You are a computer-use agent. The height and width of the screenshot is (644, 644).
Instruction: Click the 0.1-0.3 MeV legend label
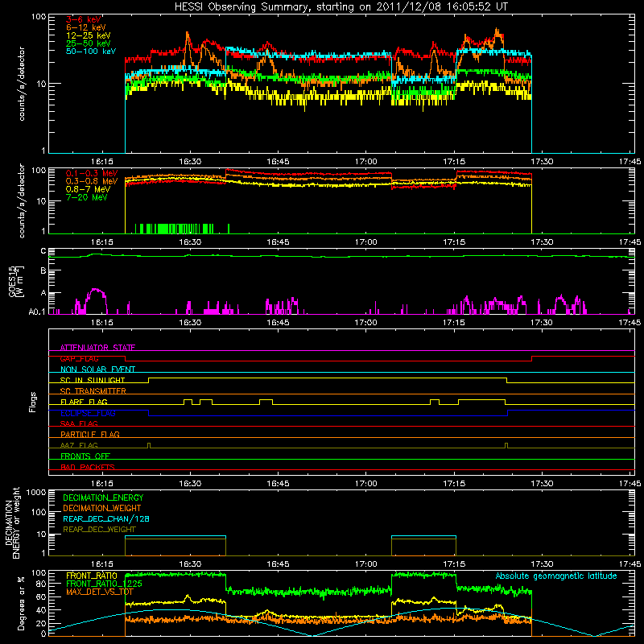[x=92, y=173]
